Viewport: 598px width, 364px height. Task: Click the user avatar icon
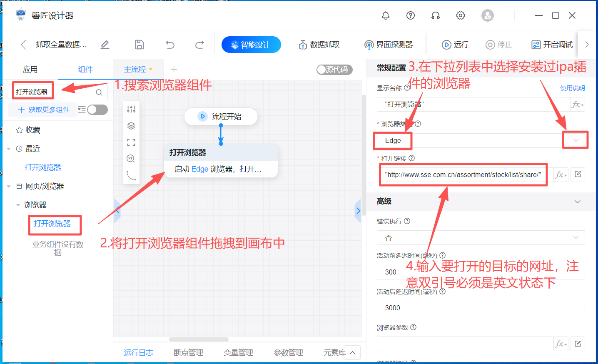[488, 15]
